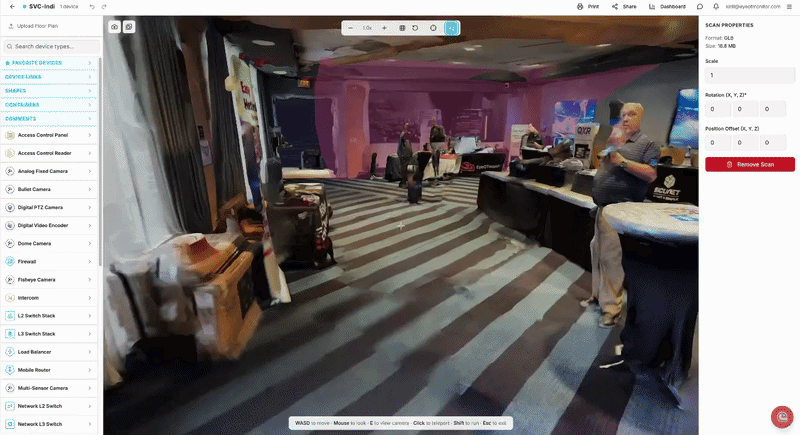This screenshot has height=435, width=800.
Task: Zoom out with the minus button
Action: pyautogui.click(x=351, y=28)
